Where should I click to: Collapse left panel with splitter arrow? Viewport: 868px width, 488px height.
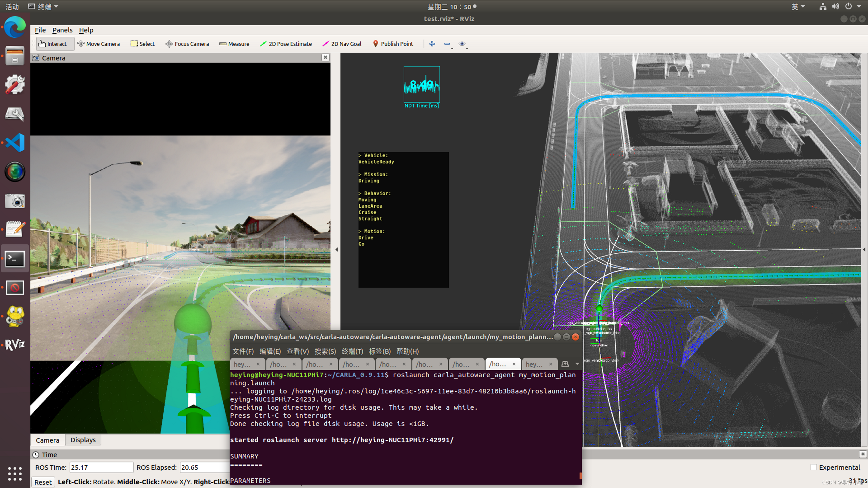point(336,249)
